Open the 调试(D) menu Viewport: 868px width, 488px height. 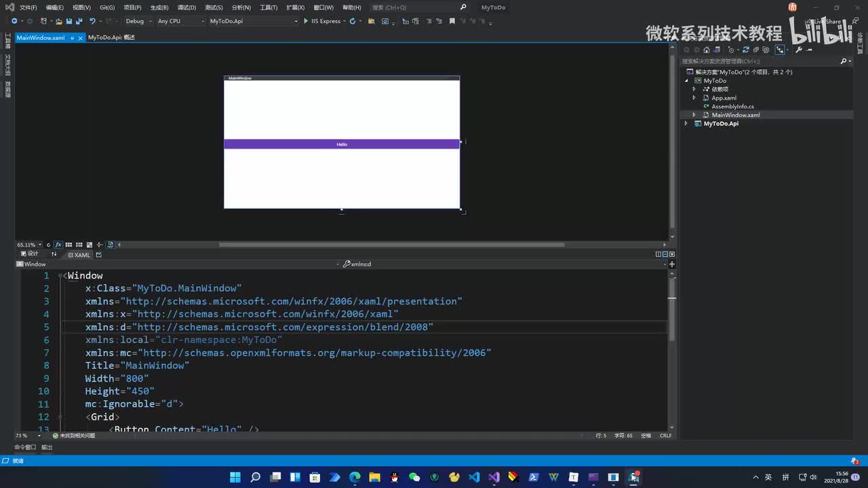click(x=186, y=7)
